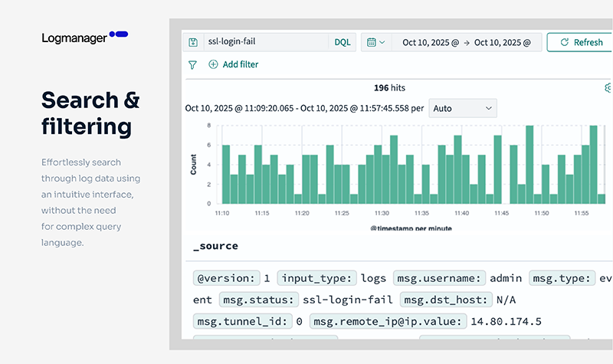Click the msg.dst_host: field tag
The image size is (613, 364).
[446, 300]
